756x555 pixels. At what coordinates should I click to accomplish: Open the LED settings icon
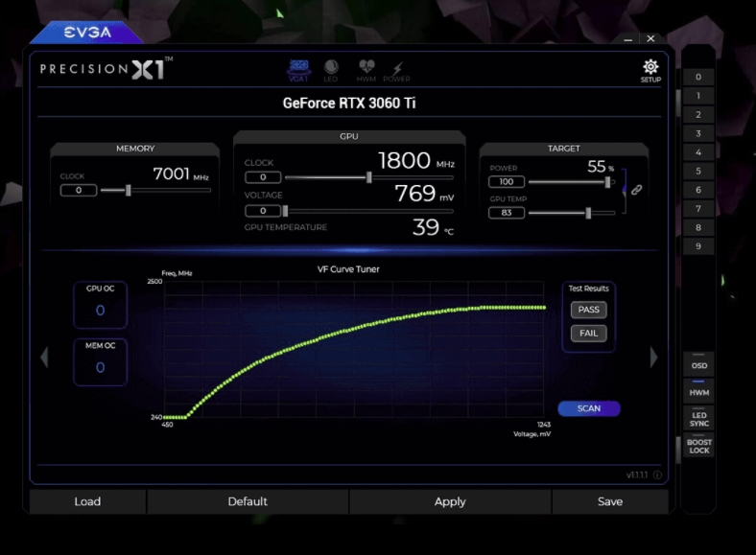pyautogui.click(x=331, y=69)
